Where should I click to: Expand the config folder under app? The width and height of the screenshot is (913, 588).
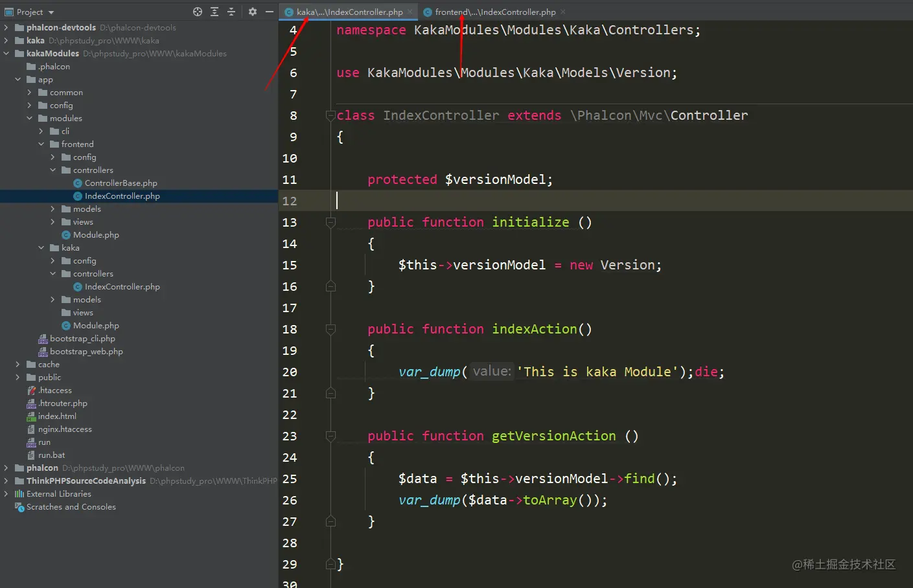coord(29,105)
